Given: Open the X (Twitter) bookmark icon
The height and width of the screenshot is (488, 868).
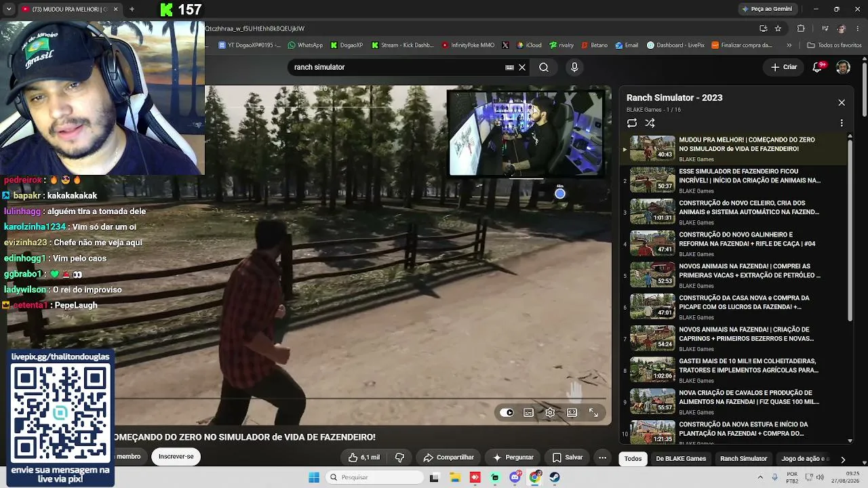Looking at the screenshot, I should pyautogui.click(x=505, y=45).
